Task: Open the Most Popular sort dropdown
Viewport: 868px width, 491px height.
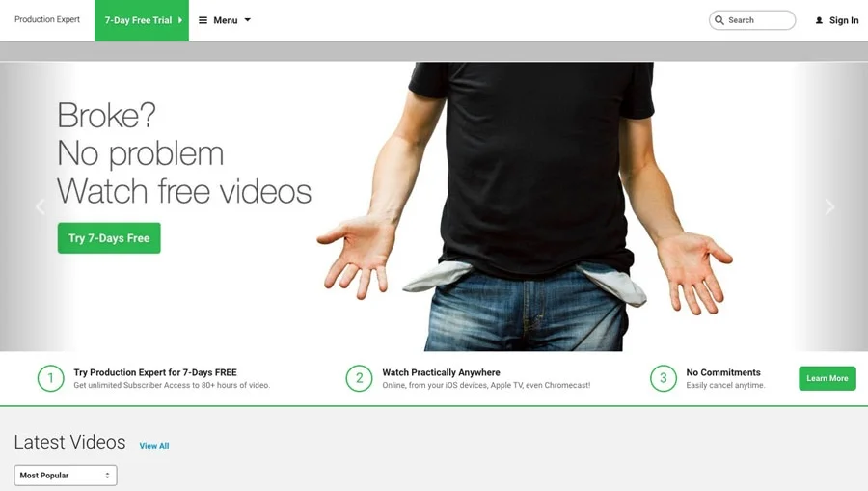Action: point(66,475)
